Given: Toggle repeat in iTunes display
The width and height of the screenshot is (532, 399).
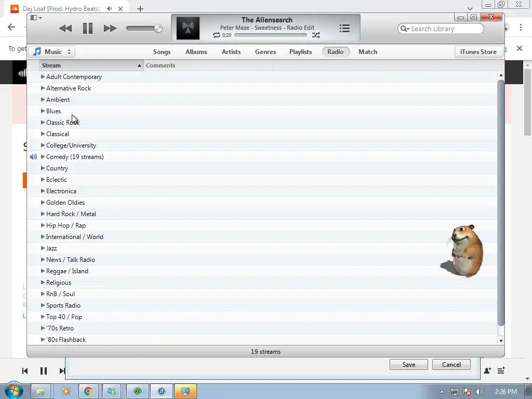Looking at the screenshot, I should (x=217, y=35).
